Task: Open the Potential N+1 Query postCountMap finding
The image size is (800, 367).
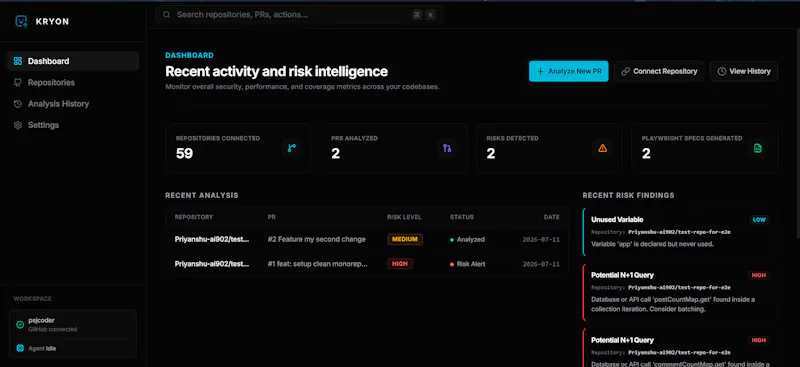Action: point(679,292)
